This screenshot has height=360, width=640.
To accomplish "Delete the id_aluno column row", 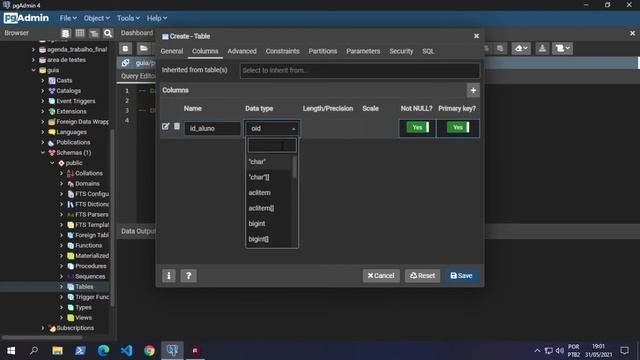I will (177, 127).
